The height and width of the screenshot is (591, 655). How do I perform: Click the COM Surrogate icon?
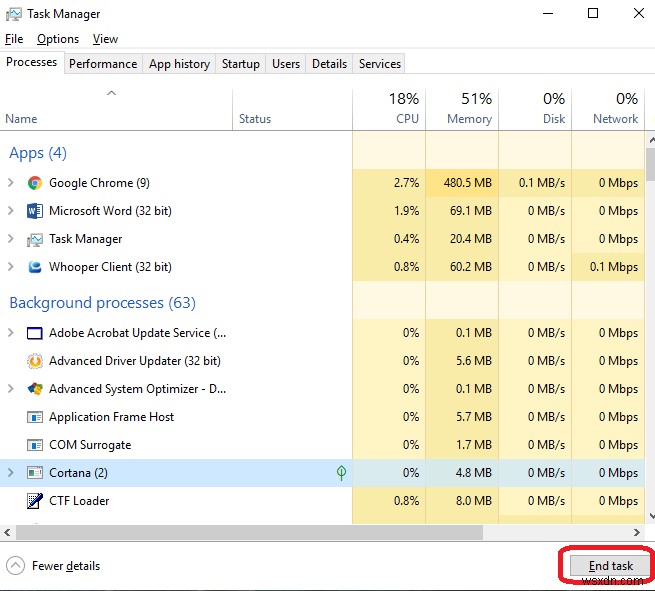click(35, 445)
